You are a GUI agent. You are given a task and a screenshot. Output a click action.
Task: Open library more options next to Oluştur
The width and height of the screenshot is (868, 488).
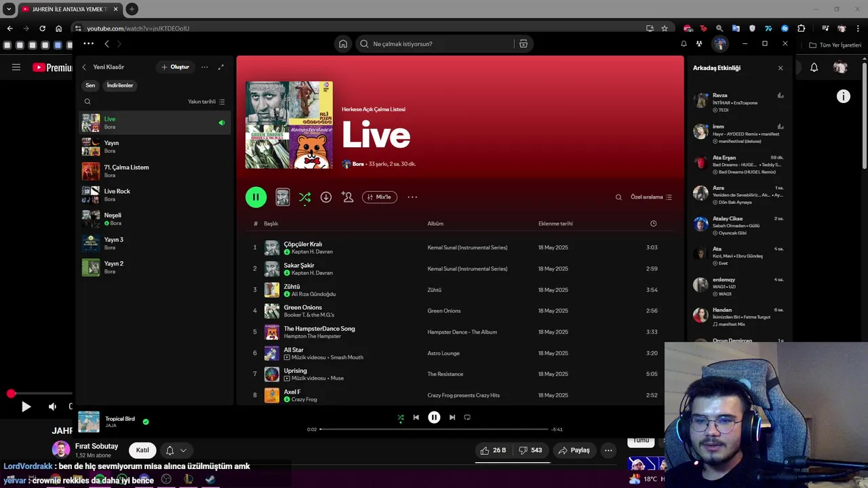click(205, 67)
